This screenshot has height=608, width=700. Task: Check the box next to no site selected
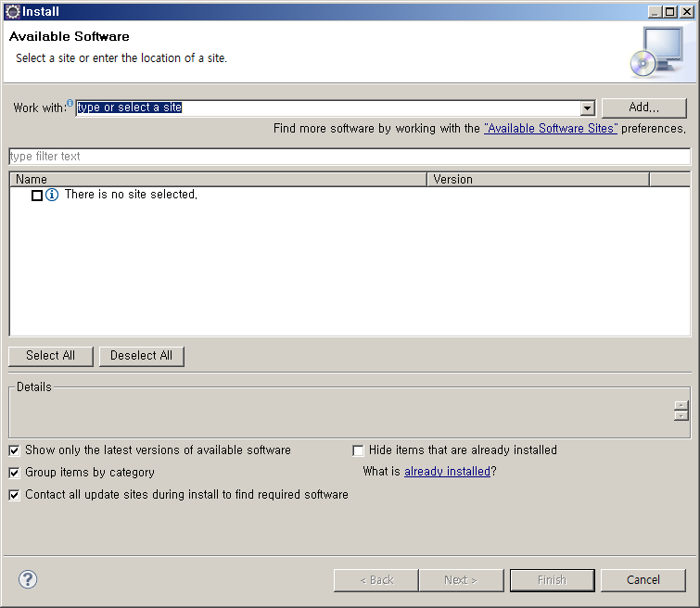coord(37,196)
